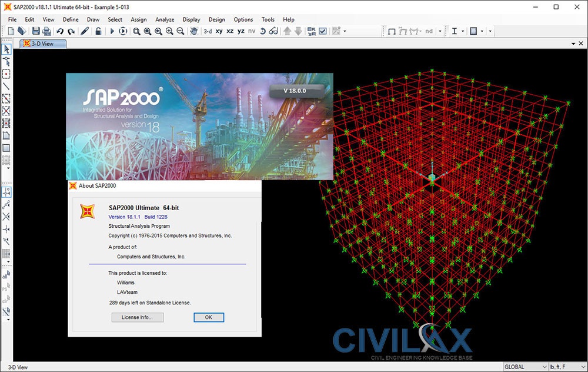Viewport: 588px width, 372px height.
Task: Open the Options menu
Action: (x=243, y=19)
